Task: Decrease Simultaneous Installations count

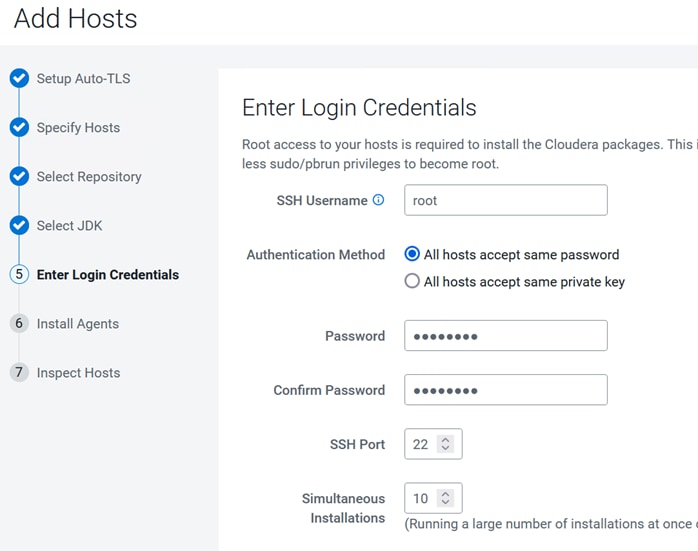Action: pyautogui.click(x=445, y=502)
